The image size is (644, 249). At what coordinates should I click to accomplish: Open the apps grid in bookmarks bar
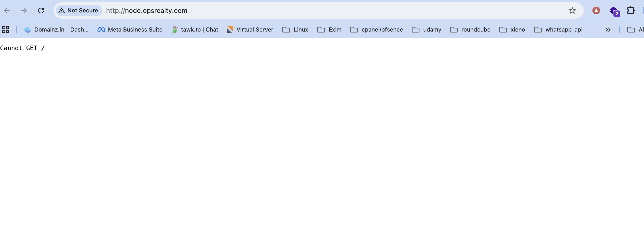(x=6, y=29)
